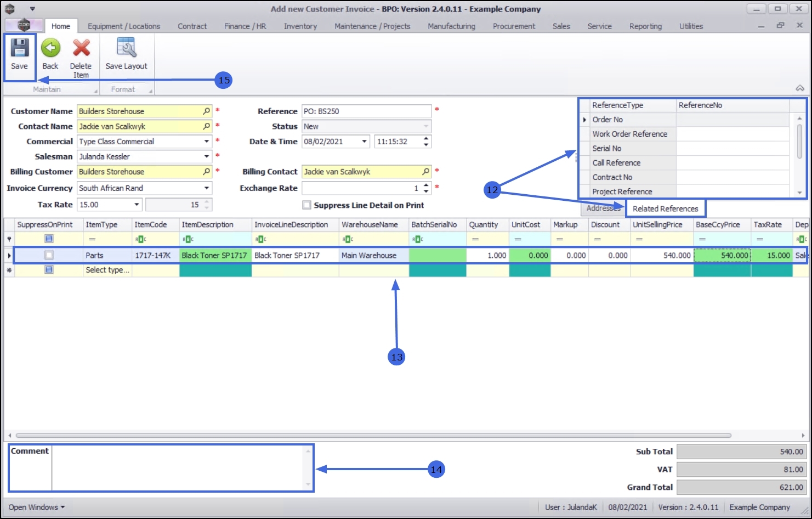Tick SuppressOnPrint for Black Toner row

[49, 255]
